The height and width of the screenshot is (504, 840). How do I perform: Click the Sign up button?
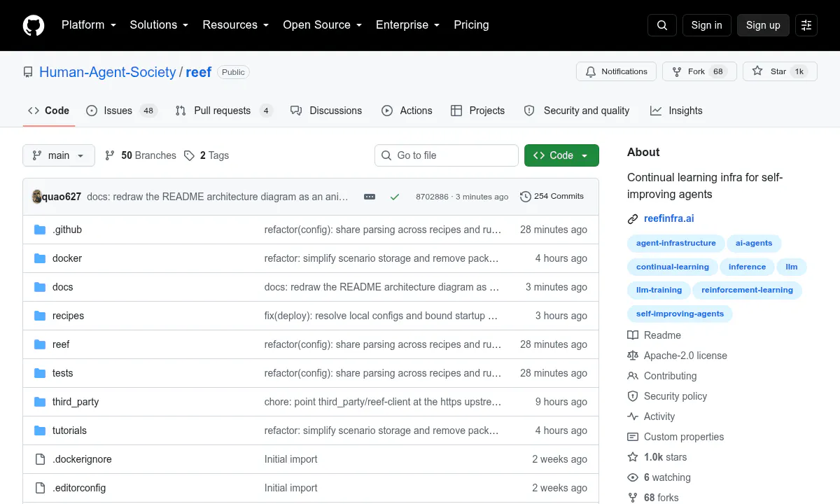click(x=763, y=25)
